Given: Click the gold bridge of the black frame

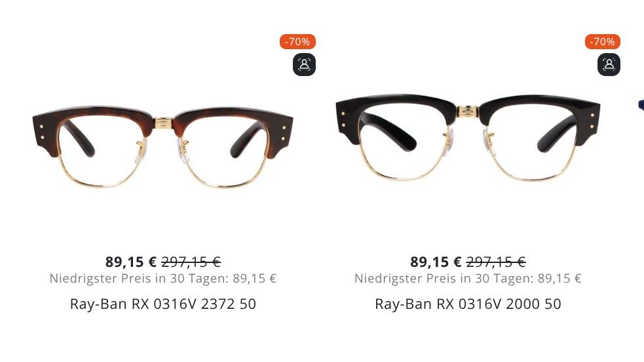Looking at the screenshot, I should [467, 111].
